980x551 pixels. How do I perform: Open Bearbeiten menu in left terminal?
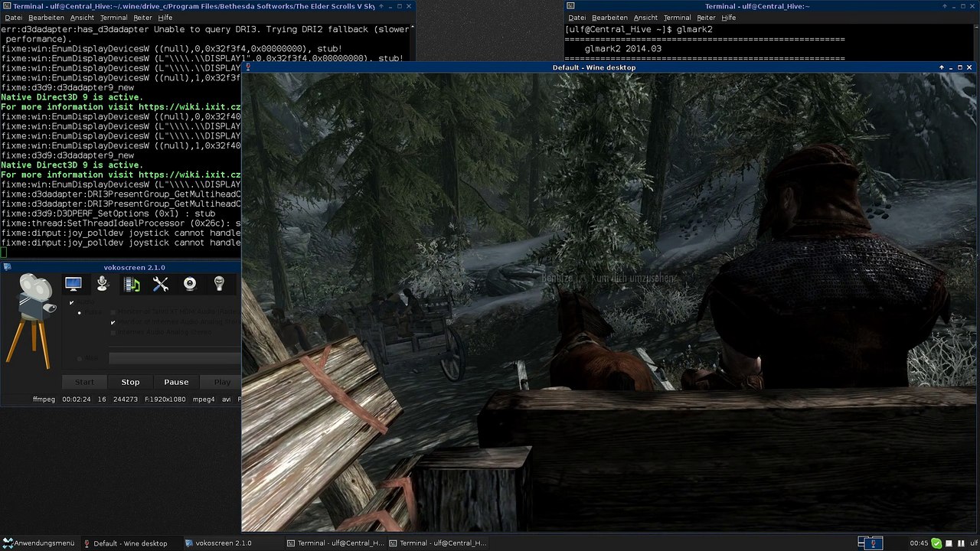point(47,18)
